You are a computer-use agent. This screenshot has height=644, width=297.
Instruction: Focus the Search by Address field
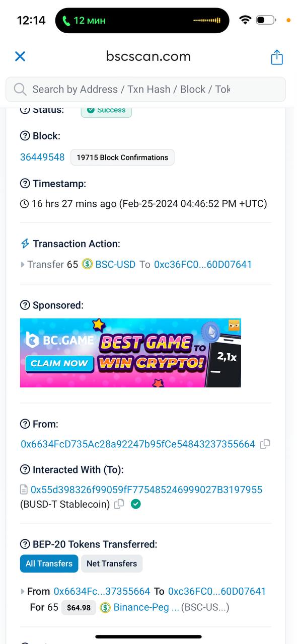point(145,90)
